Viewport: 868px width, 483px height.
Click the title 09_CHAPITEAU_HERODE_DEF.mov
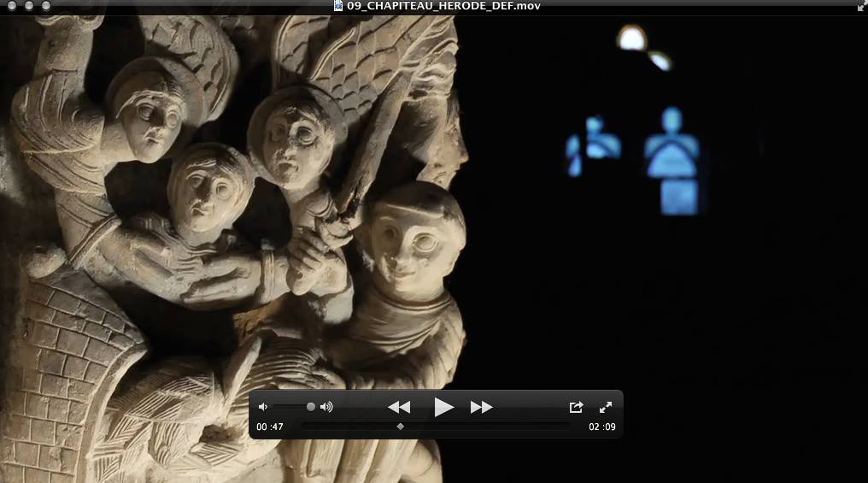(443, 6)
